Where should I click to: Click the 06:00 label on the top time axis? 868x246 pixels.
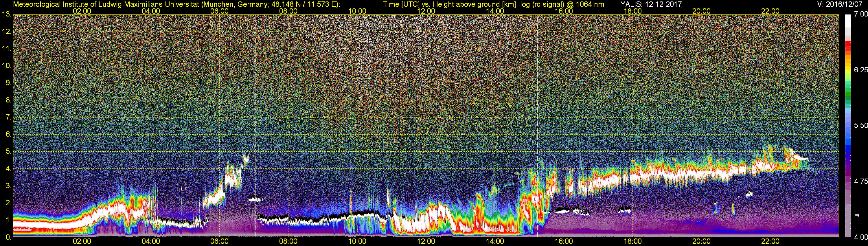[219, 11]
